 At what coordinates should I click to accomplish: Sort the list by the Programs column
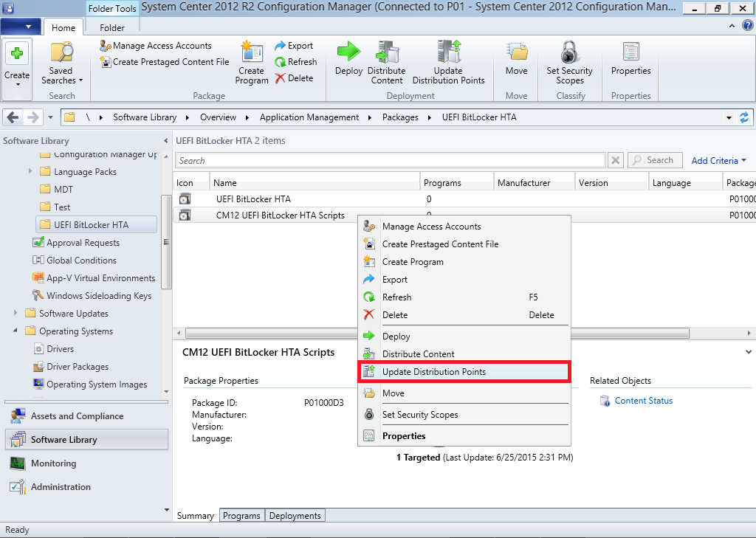pyautogui.click(x=457, y=183)
